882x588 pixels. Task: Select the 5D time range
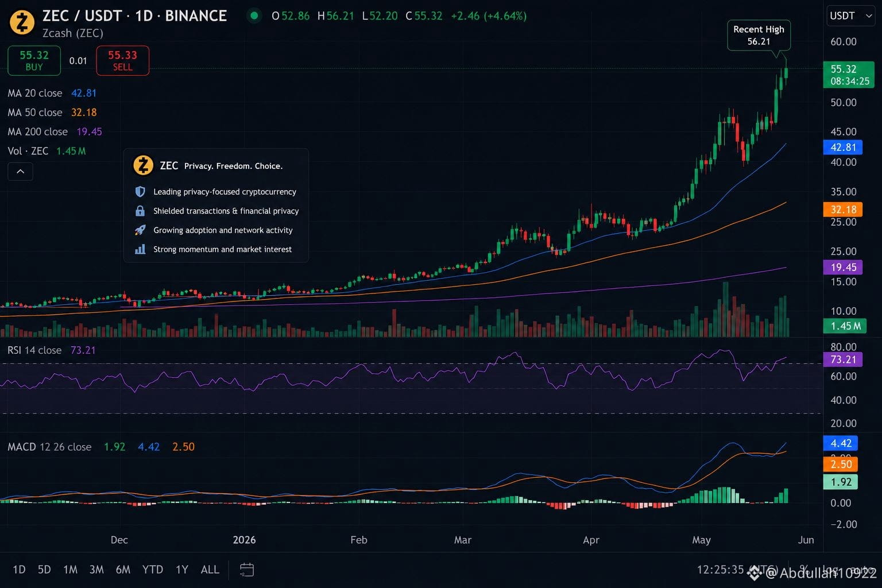pyautogui.click(x=44, y=570)
